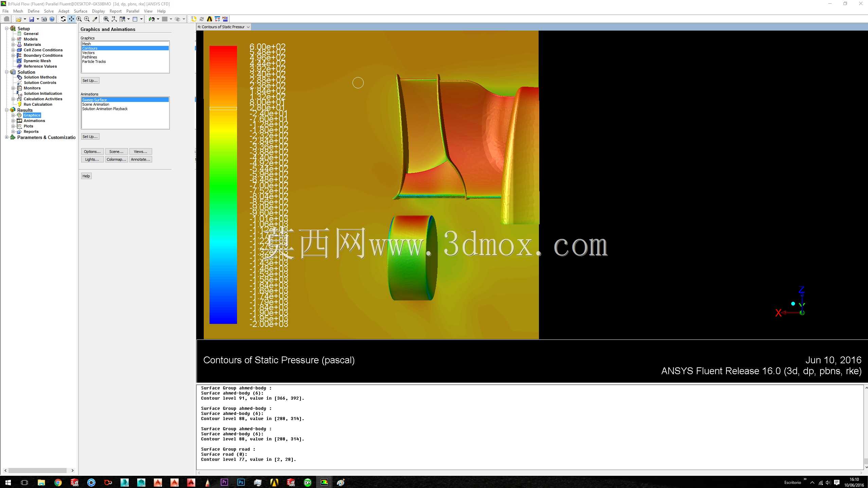
Task: Expand the Plots tree node
Action: coord(13,126)
